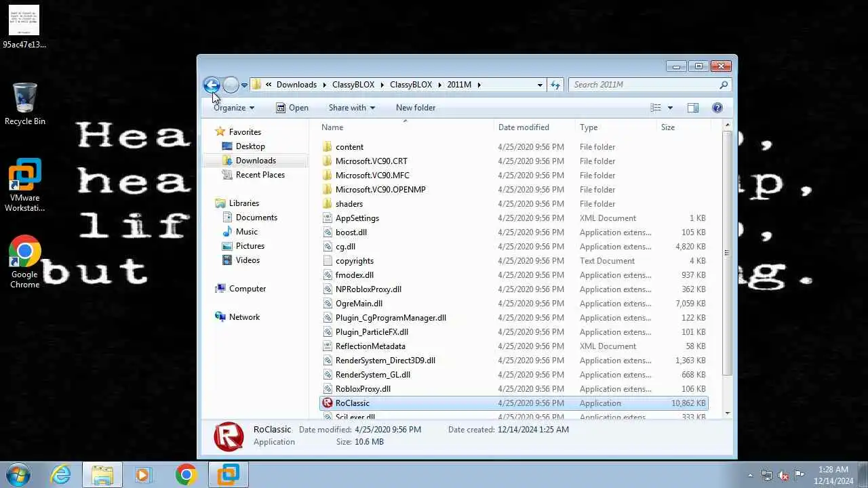Image resolution: width=868 pixels, height=488 pixels.
Task: Click the Forward navigation arrow
Action: click(x=231, y=85)
